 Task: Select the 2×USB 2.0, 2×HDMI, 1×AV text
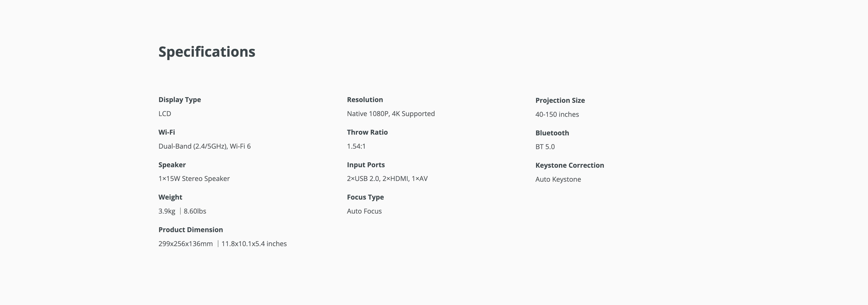(387, 179)
